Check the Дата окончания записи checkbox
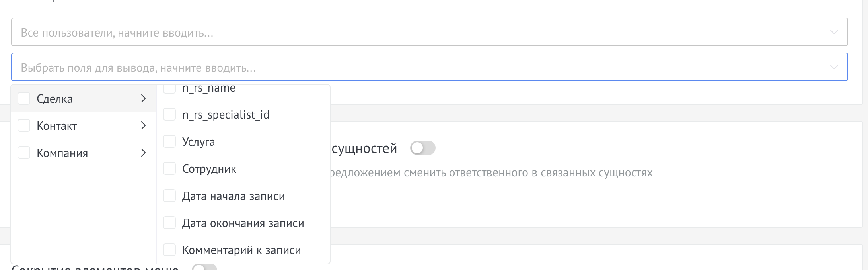The width and height of the screenshot is (868, 270). (x=169, y=223)
